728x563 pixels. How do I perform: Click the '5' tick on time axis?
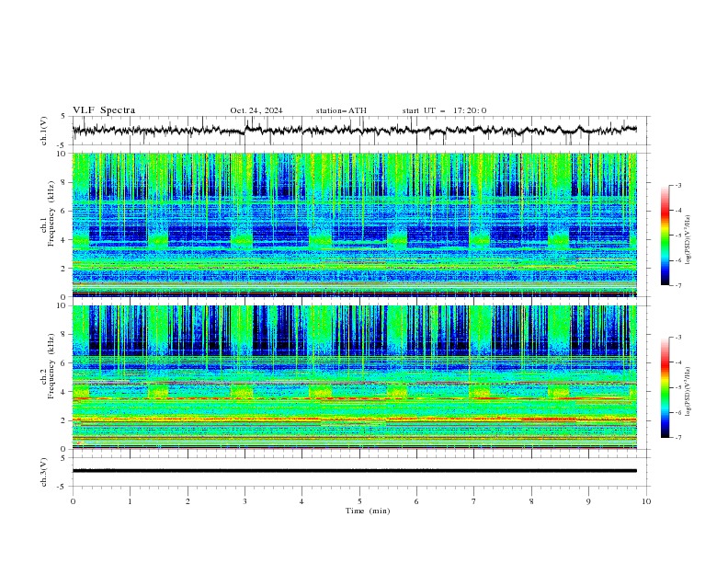(x=359, y=501)
